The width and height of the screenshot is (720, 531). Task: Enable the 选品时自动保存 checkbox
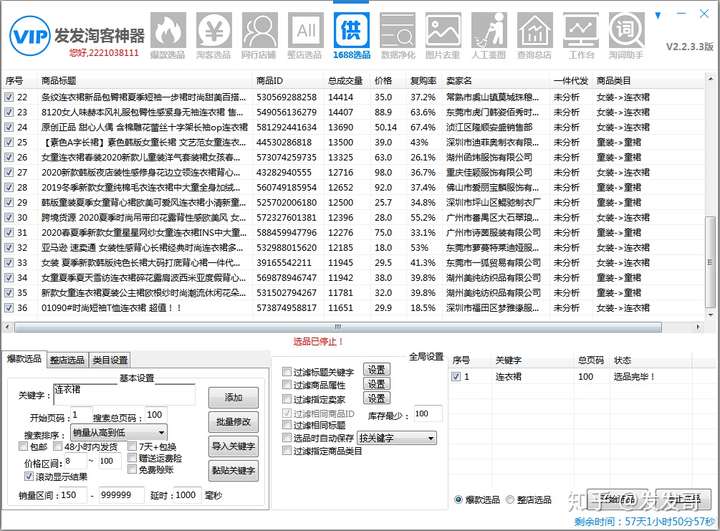tap(287, 438)
